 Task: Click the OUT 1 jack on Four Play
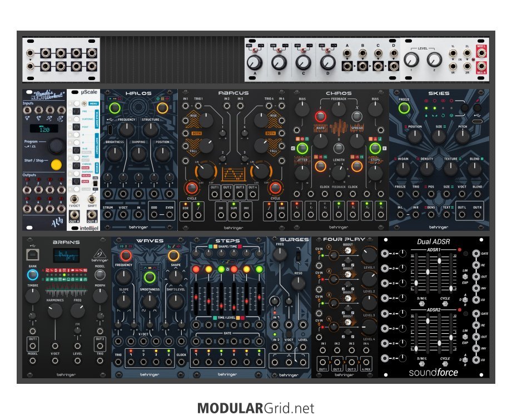coord(322,362)
